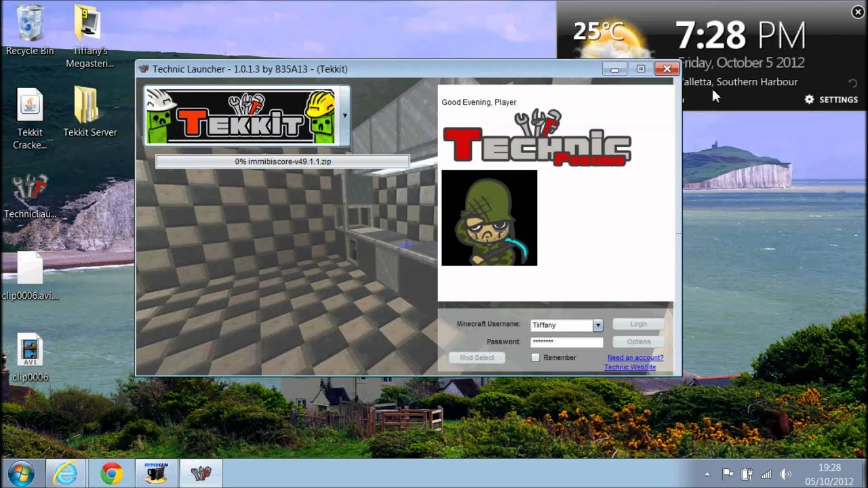Open the Windows Start menu
The image size is (868, 488).
(22, 473)
